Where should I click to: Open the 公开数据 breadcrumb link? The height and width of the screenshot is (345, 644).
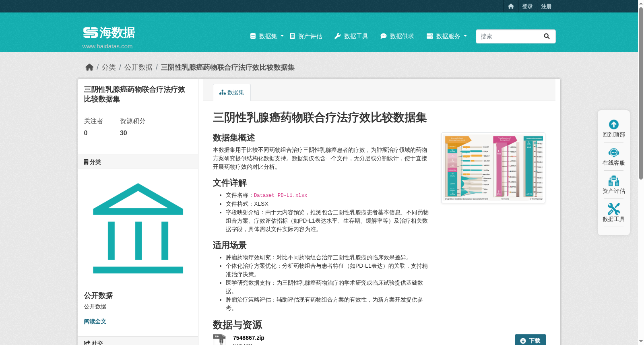tap(138, 67)
